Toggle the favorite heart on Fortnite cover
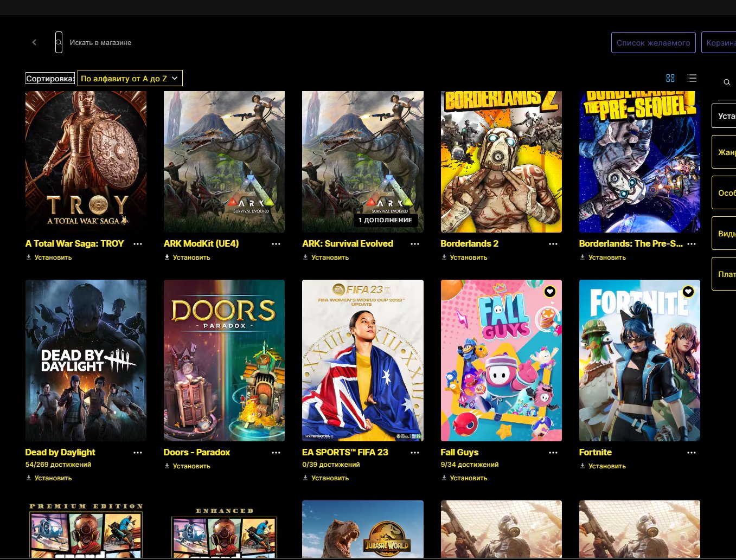Screen dimensions: 736x560 point(688,292)
